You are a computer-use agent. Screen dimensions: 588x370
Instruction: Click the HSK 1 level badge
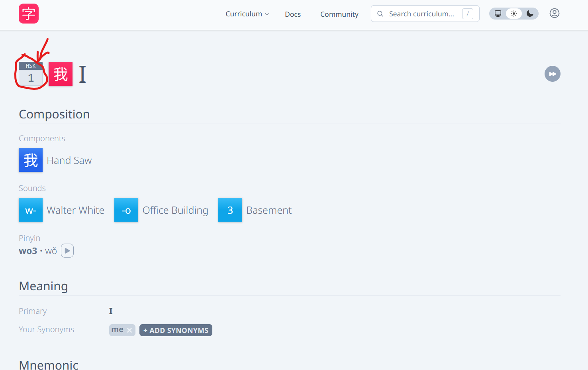[x=31, y=74]
